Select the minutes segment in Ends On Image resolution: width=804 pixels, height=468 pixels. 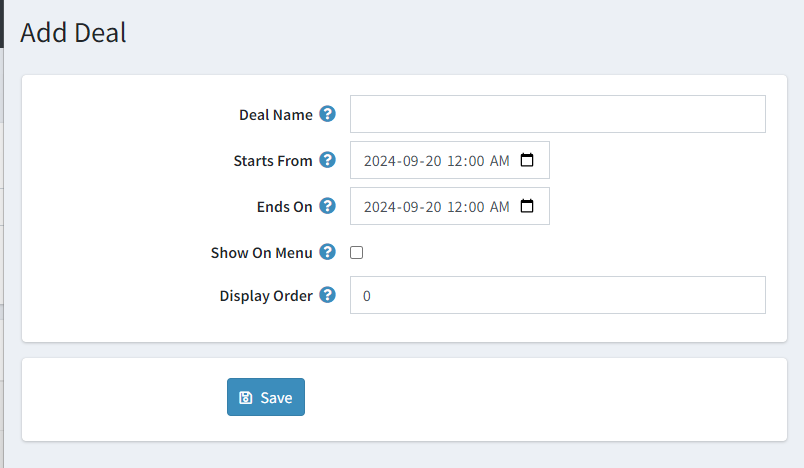pyautogui.click(x=476, y=207)
